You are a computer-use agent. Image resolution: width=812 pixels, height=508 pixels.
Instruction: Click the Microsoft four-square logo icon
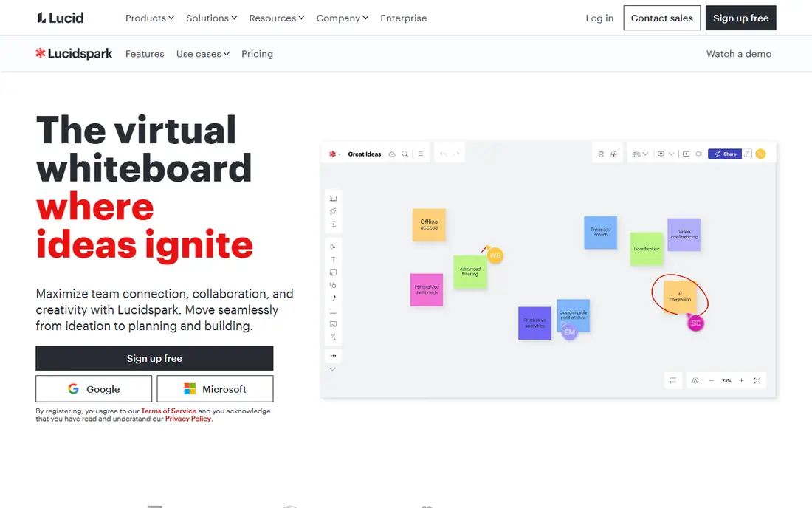[190, 389]
